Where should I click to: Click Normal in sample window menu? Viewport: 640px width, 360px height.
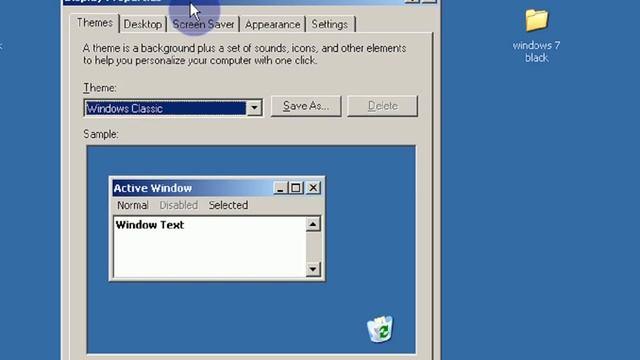[x=133, y=205]
